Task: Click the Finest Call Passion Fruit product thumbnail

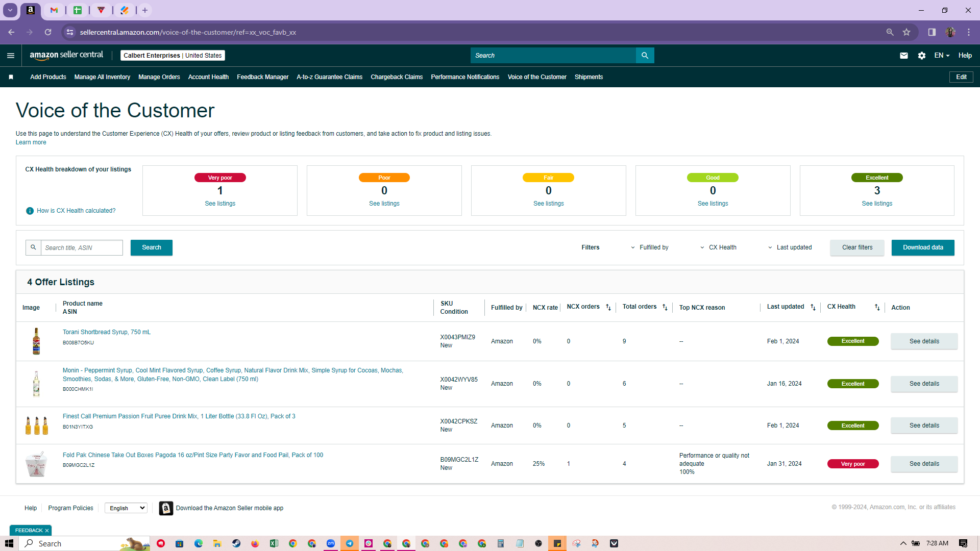Action: [37, 425]
